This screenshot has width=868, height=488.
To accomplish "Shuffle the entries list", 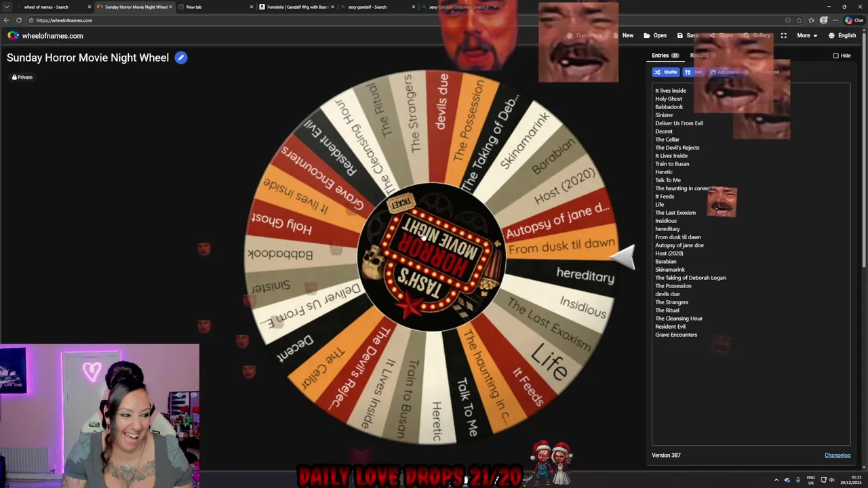I will click(x=665, y=72).
